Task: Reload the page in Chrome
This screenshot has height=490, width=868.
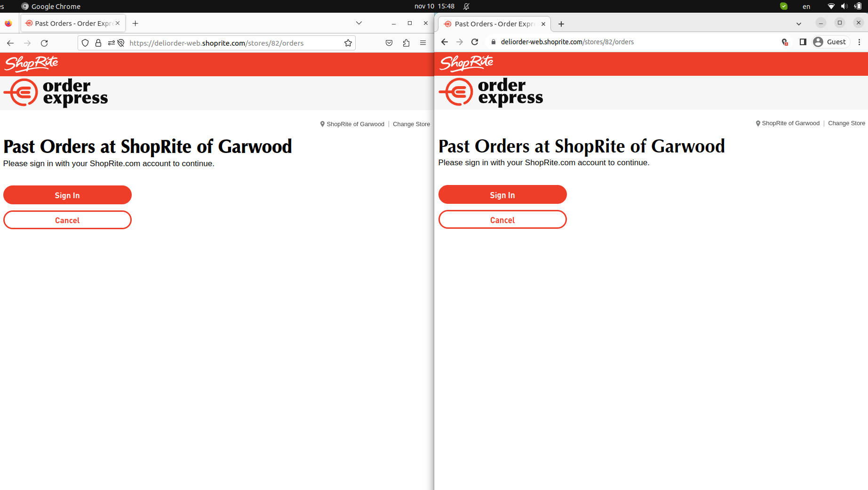Action: 475,42
